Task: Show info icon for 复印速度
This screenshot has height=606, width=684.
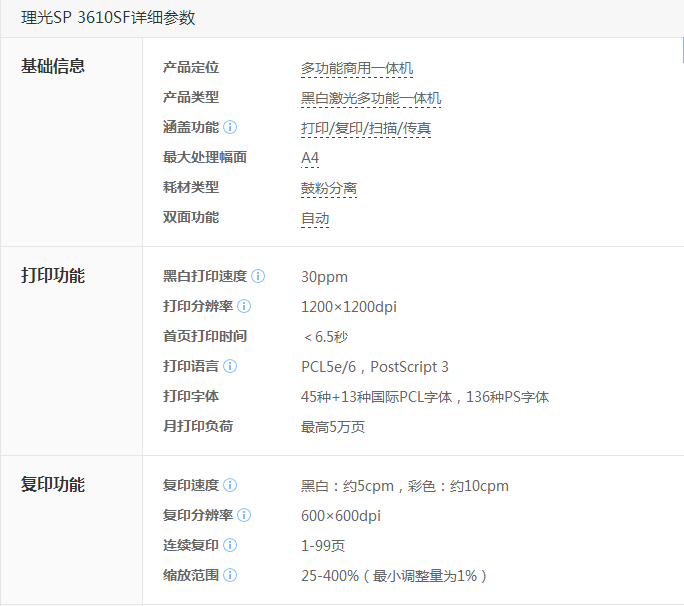Action: [230, 485]
